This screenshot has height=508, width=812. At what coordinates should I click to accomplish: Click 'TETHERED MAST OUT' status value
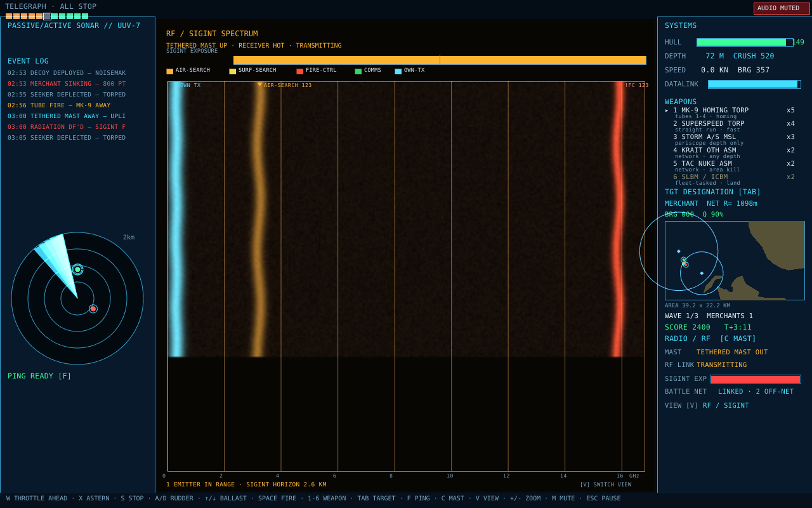[x=732, y=352]
